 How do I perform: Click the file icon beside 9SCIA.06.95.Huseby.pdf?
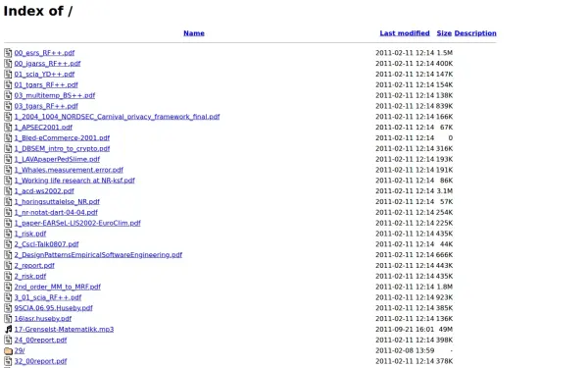(x=8, y=308)
